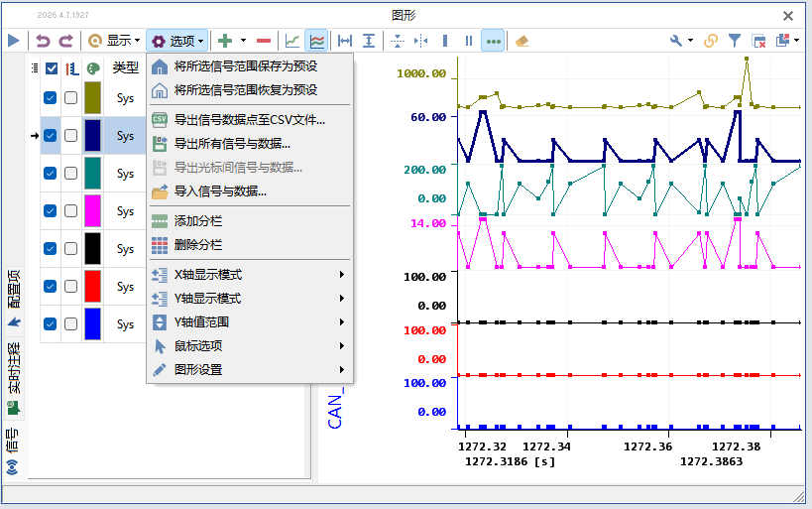Click the wrench tools icon
The width and height of the screenshot is (812, 509).
(x=676, y=41)
